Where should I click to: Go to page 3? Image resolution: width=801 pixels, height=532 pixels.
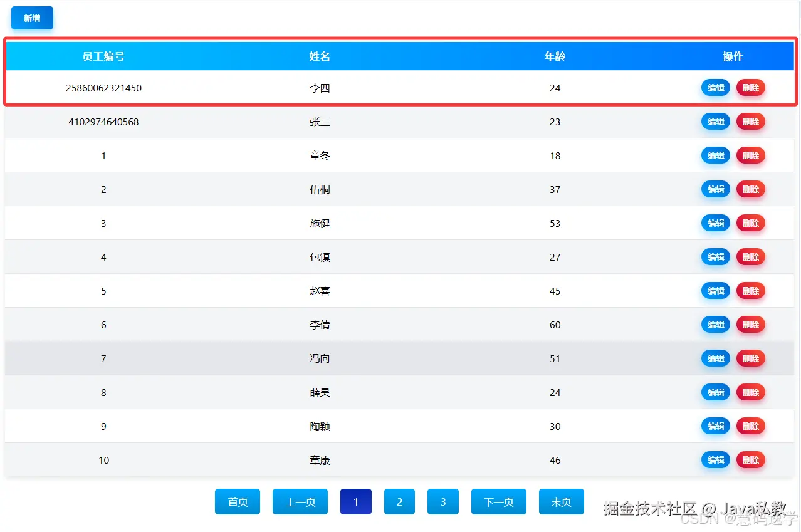tap(443, 502)
